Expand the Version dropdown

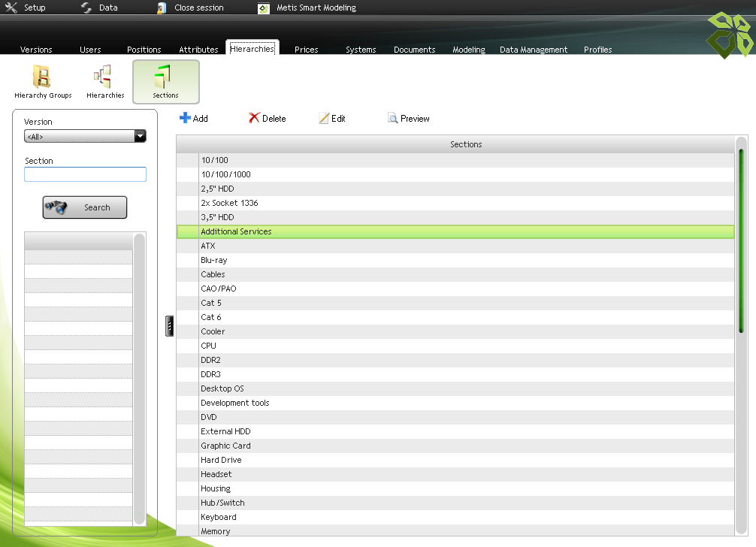coord(139,137)
